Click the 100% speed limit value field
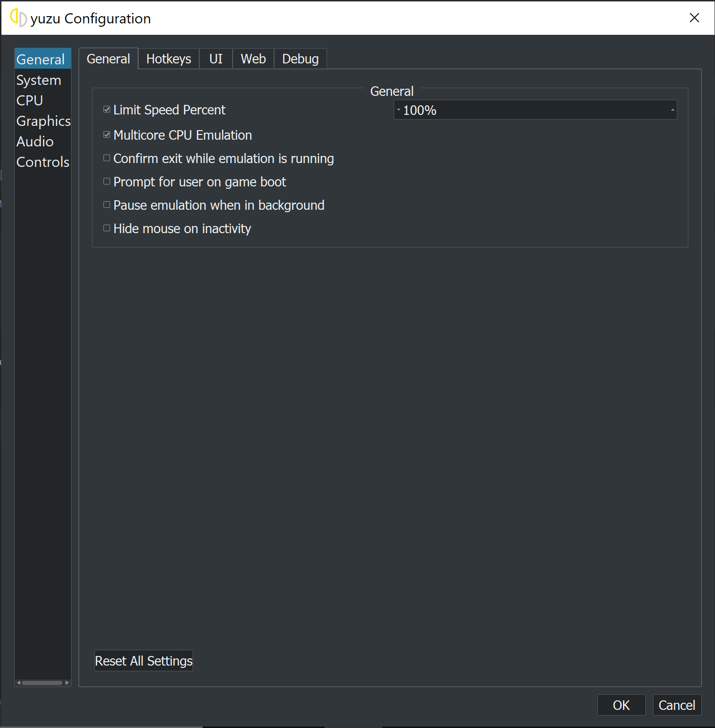This screenshot has height=728, width=715. coord(535,110)
